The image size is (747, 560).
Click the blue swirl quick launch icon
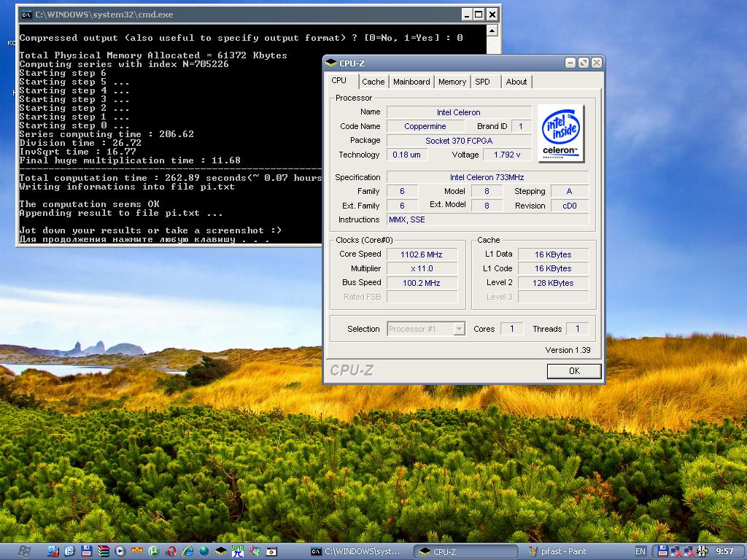tap(69, 551)
